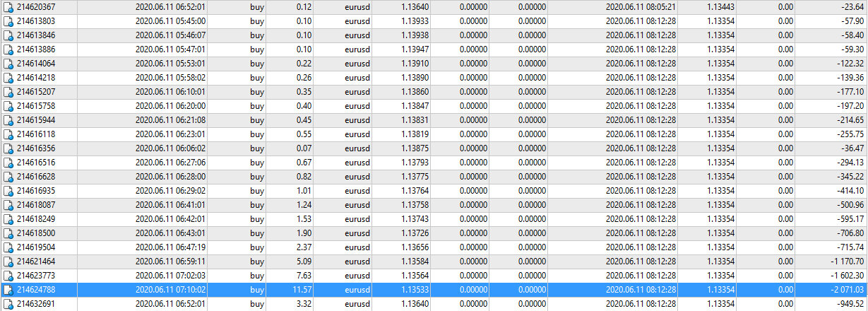Click order icon for ticket 214613846
This screenshot has width=868, height=311.
tap(8, 35)
